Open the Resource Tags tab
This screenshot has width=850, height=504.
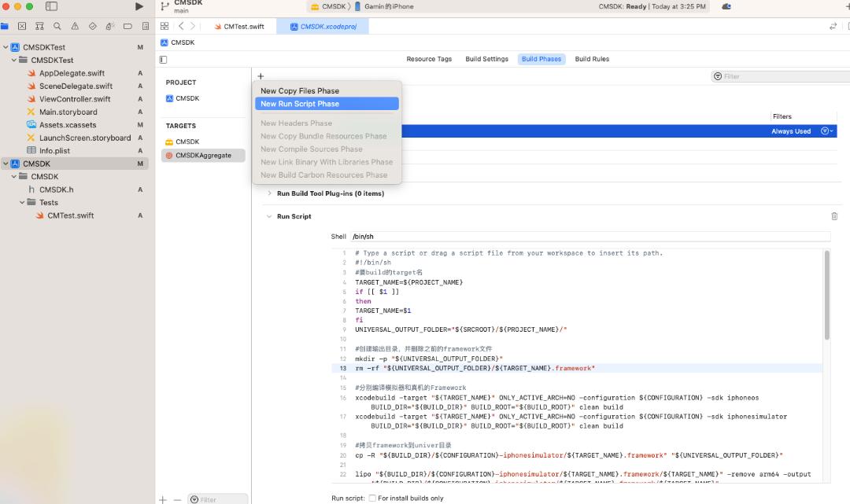[429, 59]
